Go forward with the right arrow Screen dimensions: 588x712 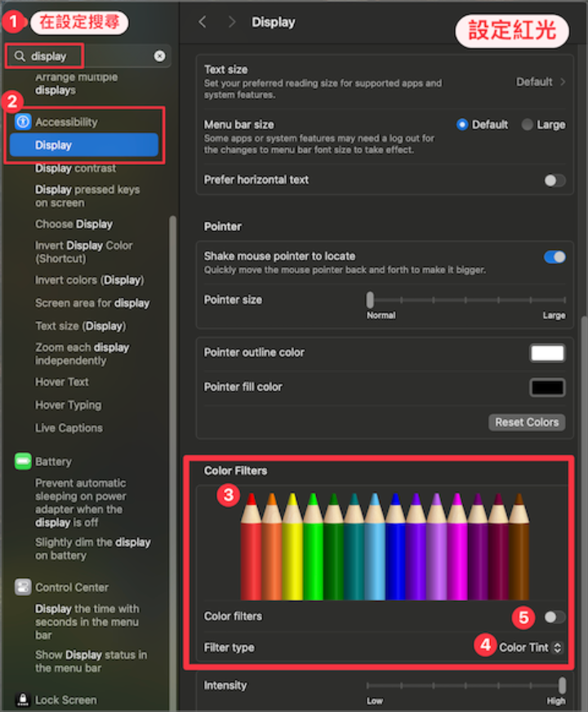click(x=232, y=22)
